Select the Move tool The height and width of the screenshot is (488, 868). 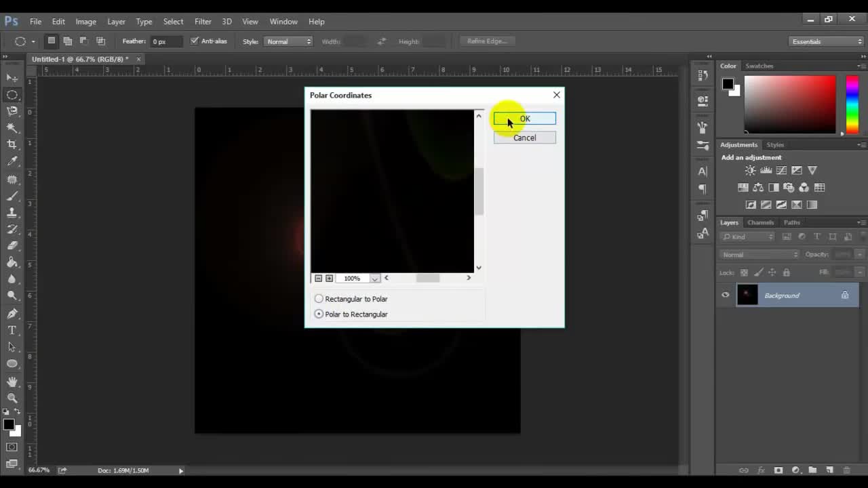[x=12, y=78]
